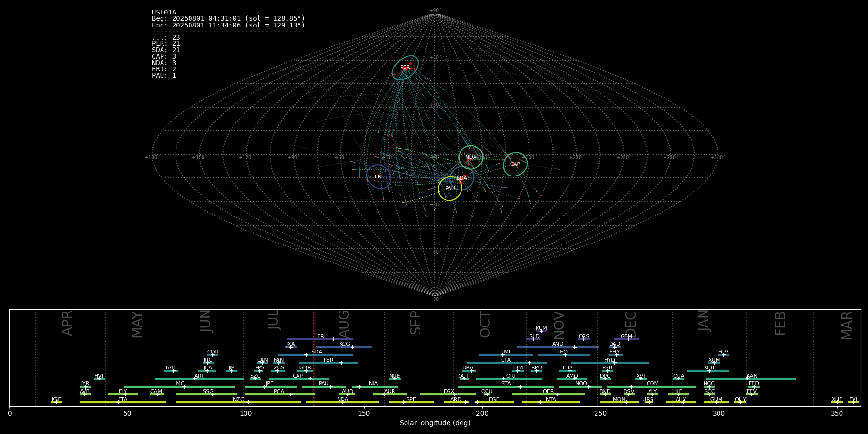The image size is (868, 434).
Task: Click the QUA shower label in timeline
Action: (678, 376)
